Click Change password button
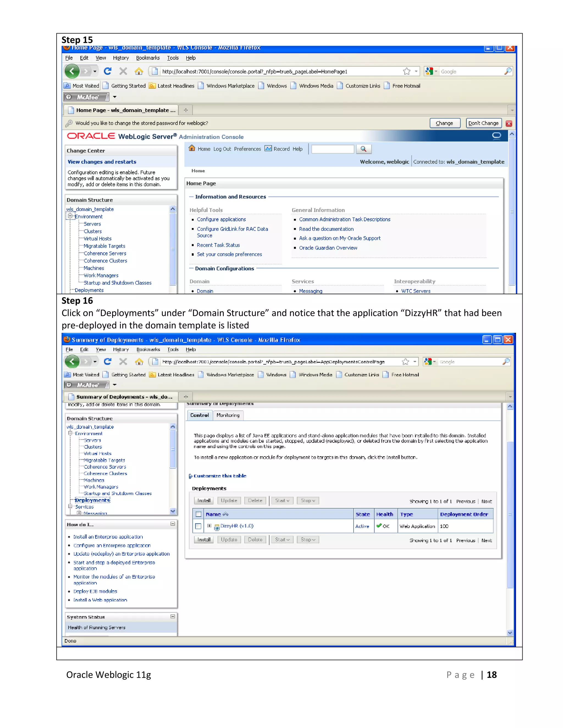Viewport: 563px width, 728px height. pyautogui.click(x=445, y=123)
